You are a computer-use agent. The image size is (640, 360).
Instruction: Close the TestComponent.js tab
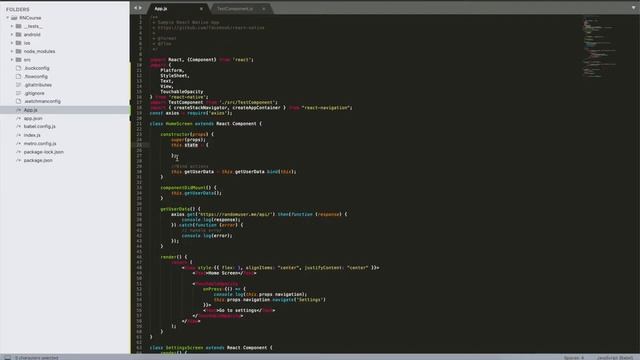pyautogui.click(x=264, y=9)
